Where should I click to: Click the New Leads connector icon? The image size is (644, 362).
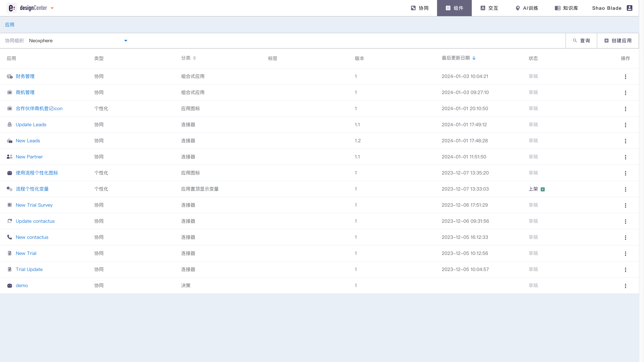point(10,141)
